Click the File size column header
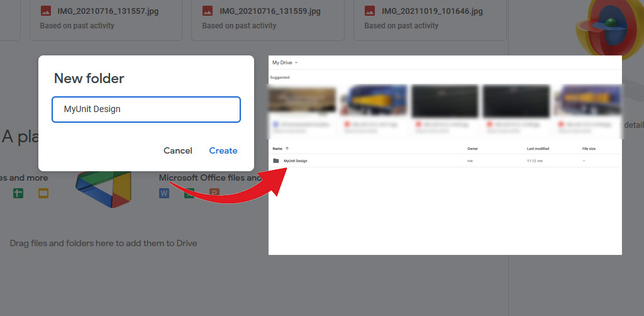The width and height of the screenshot is (644, 316). tap(589, 149)
